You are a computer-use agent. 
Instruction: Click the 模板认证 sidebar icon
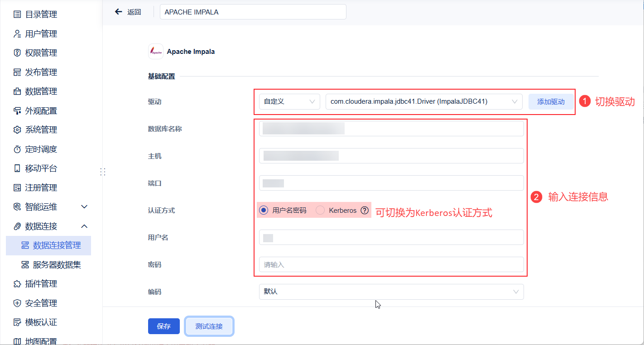point(17,322)
